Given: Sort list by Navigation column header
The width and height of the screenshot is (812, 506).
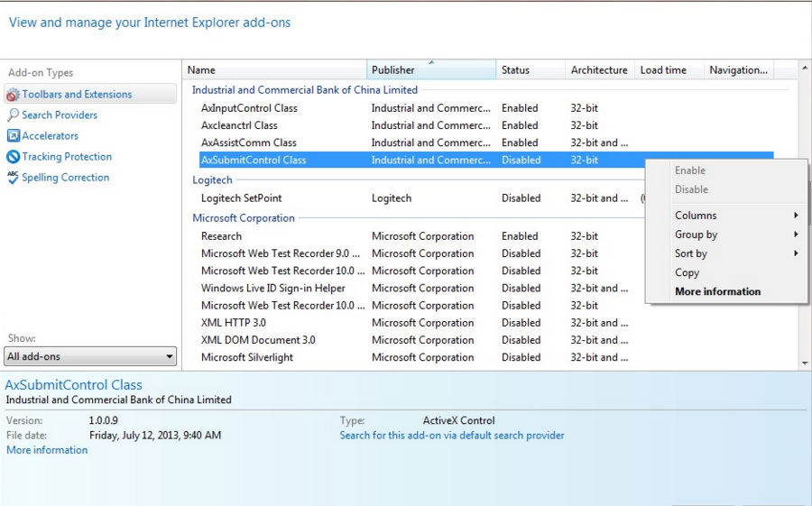Looking at the screenshot, I should pos(739,70).
